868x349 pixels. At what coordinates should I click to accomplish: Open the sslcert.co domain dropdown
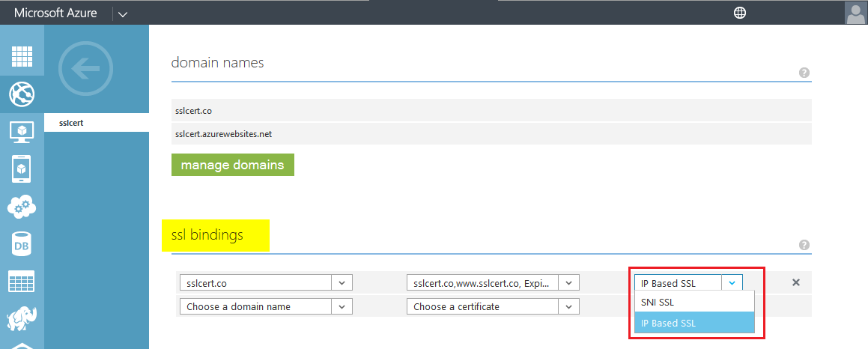click(x=342, y=283)
